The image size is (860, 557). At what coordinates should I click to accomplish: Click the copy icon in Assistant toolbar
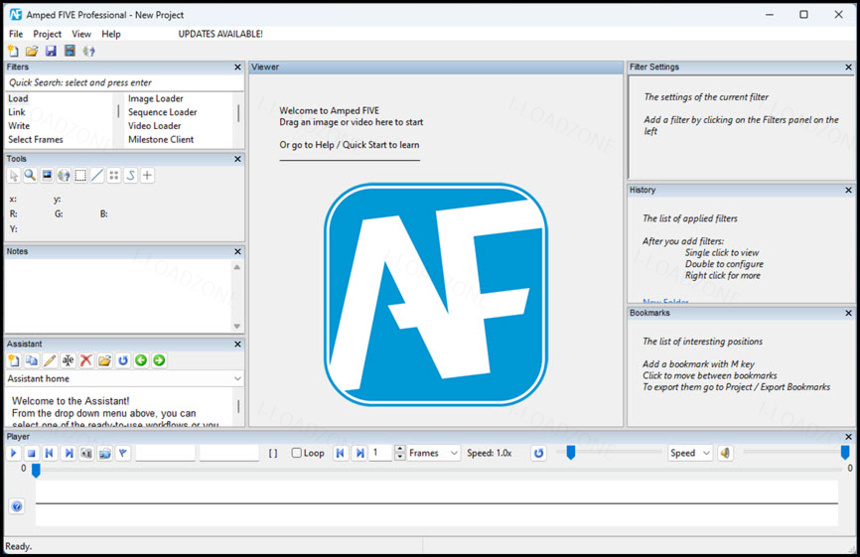pyautogui.click(x=32, y=360)
